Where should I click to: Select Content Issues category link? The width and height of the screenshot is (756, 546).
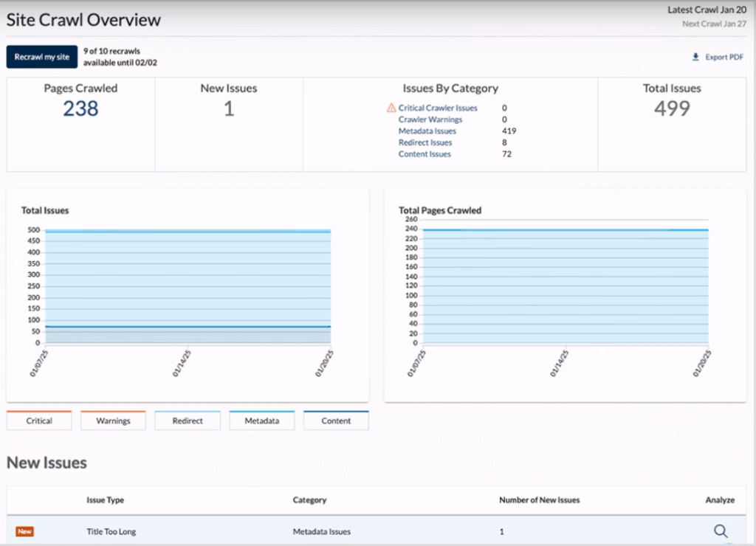pyautogui.click(x=425, y=154)
